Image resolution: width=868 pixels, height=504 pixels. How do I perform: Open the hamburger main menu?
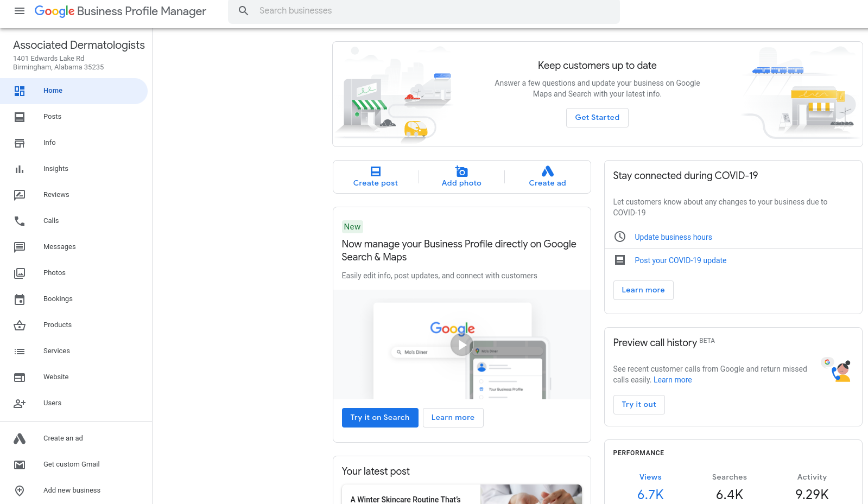[x=20, y=11]
